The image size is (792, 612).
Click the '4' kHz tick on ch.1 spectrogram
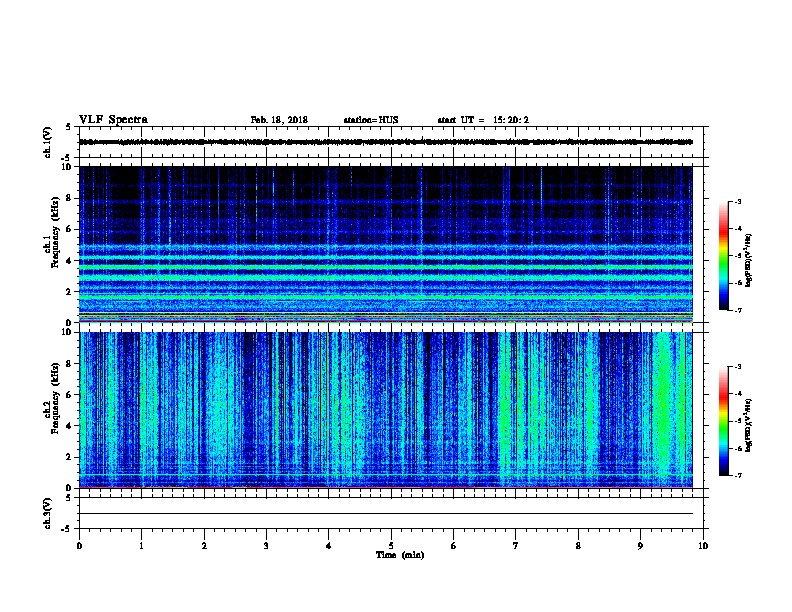69,261
